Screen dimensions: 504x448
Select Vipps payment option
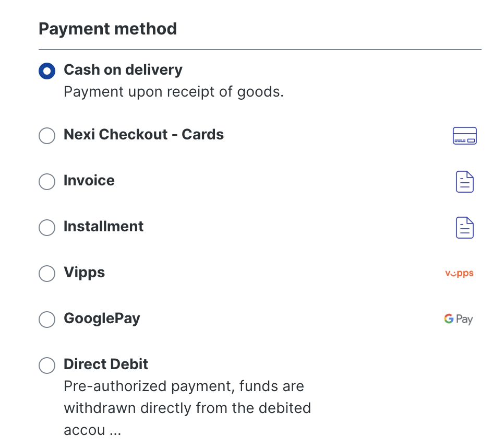[x=47, y=274]
